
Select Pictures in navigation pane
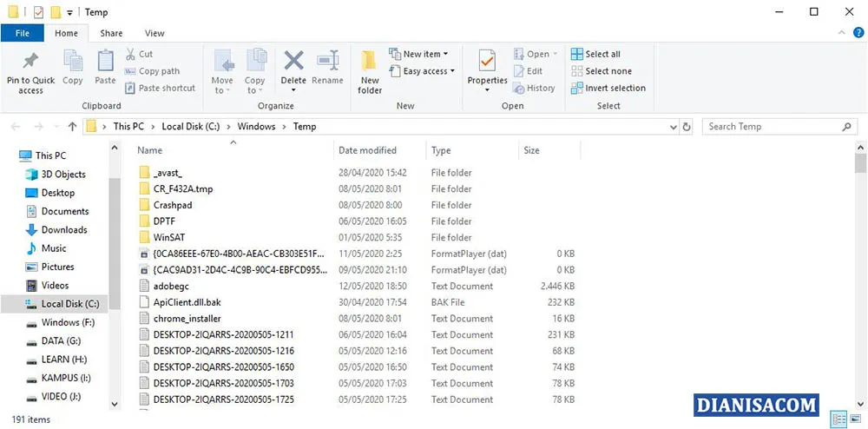pos(49,267)
